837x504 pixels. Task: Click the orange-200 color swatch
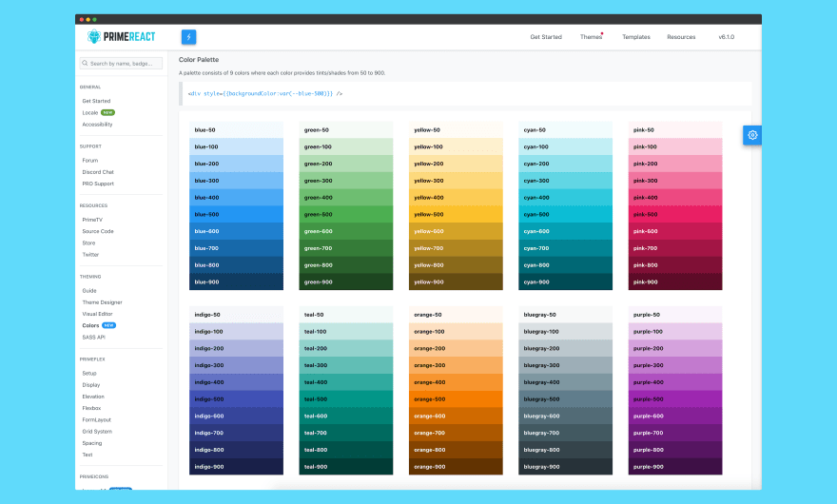pyautogui.click(x=456, y=349)
